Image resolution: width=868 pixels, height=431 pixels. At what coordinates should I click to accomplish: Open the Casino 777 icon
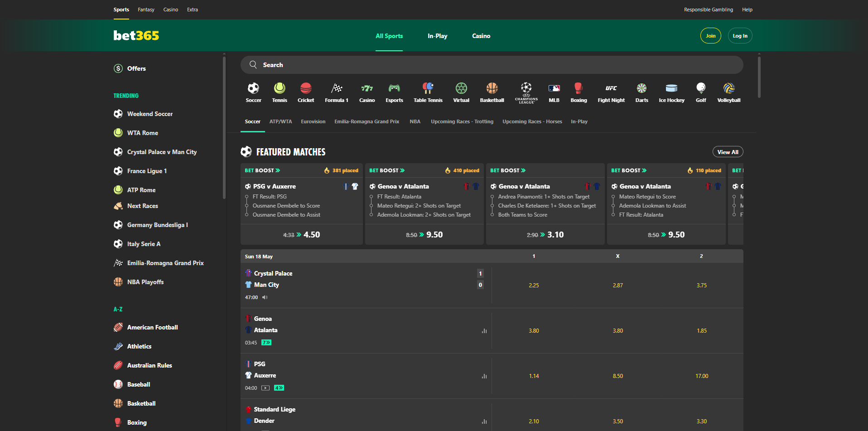pyautogui.click(x=367, y=88)
